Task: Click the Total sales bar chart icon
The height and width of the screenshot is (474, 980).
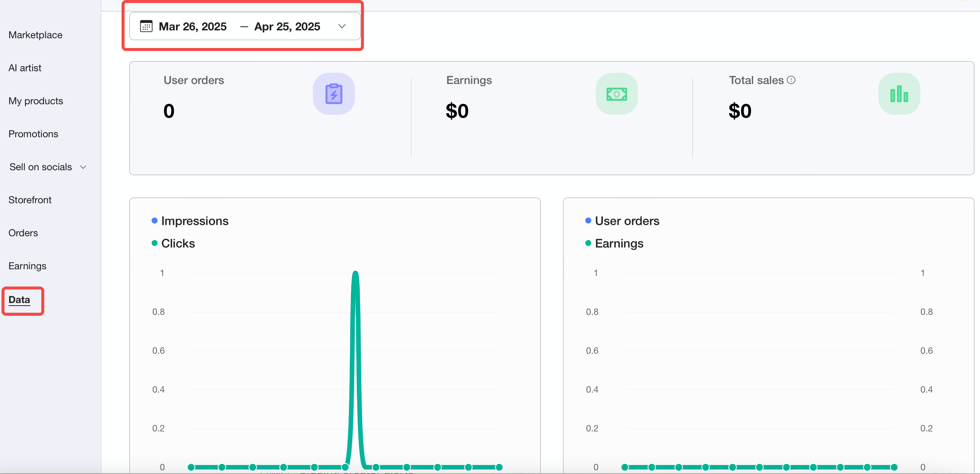Action: tap(899, 94)
